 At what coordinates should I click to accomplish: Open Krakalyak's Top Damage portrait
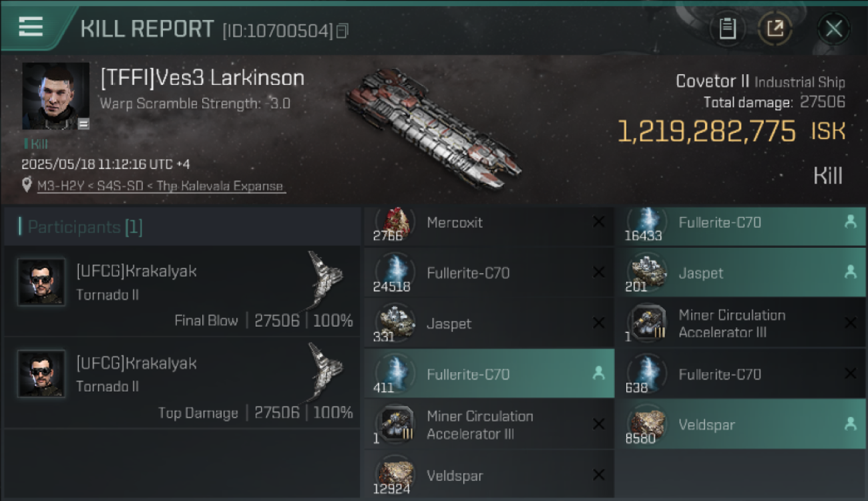[x=41, y=373]
